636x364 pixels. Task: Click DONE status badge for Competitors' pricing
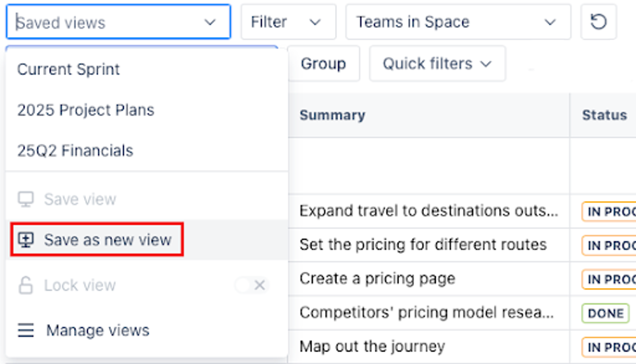pos(605,313)
